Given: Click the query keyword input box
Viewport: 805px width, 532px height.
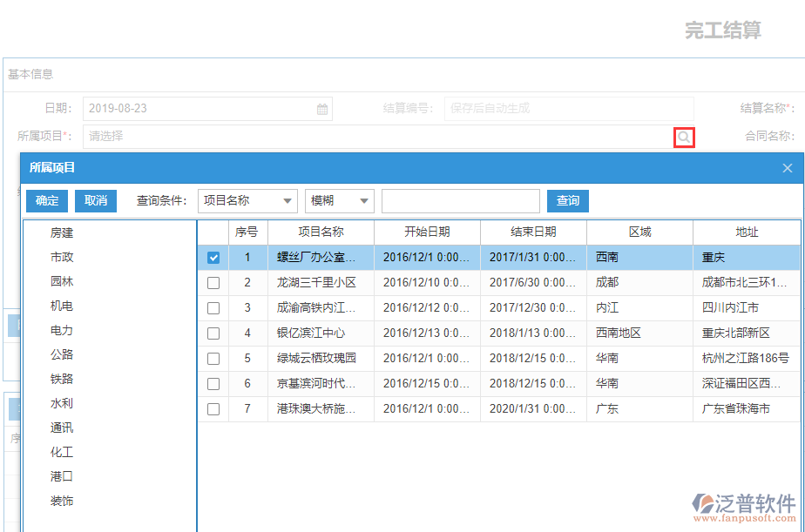Looking at the screenshot, I should [461, 200].
